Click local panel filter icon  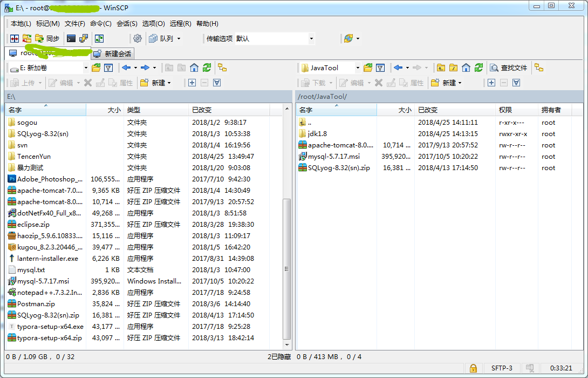pyautogui.click(x=108, y=68)
